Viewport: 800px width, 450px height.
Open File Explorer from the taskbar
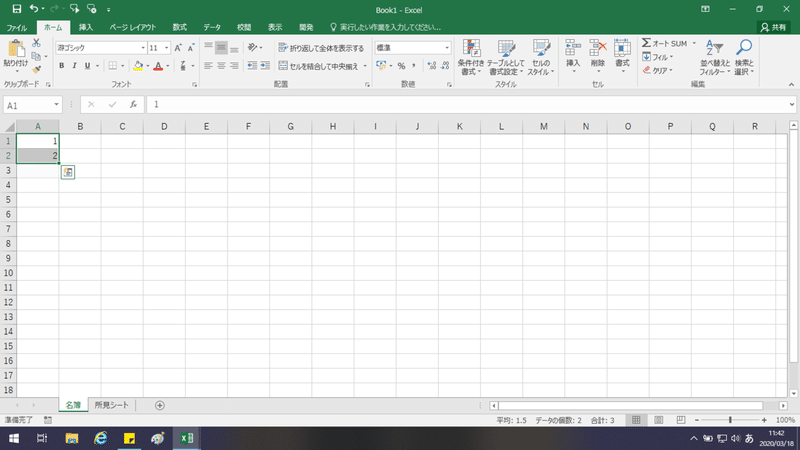[71, 438]
